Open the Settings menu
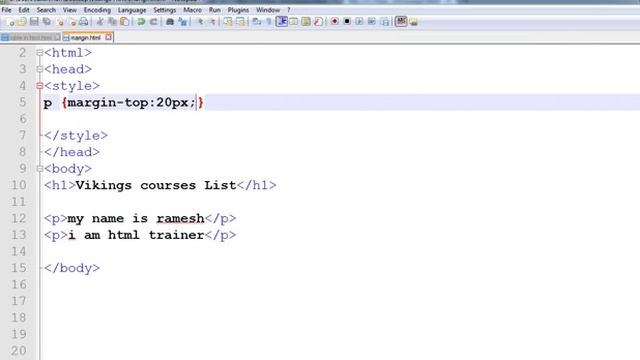The image size is (640, 360). 164,10
